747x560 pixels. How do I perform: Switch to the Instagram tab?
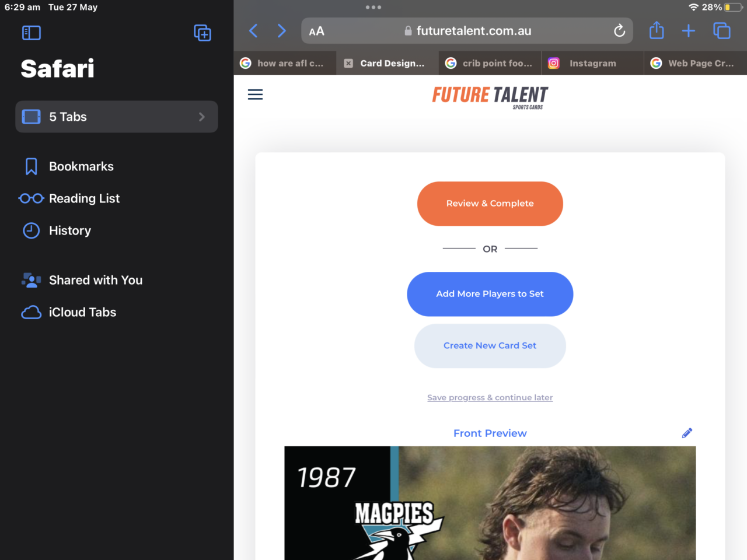pyautogui.click(x=592, y=63)
